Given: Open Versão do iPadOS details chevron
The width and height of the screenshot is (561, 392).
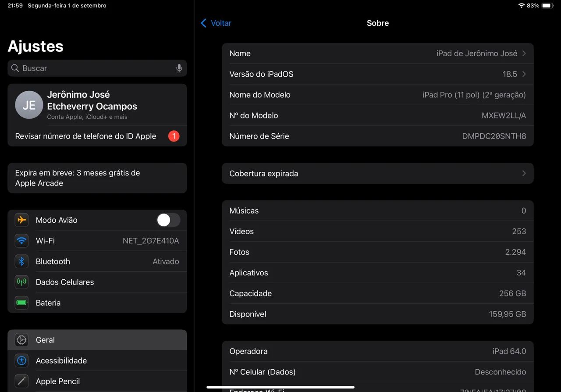Looking at the screenshot, I should point(524,74).
